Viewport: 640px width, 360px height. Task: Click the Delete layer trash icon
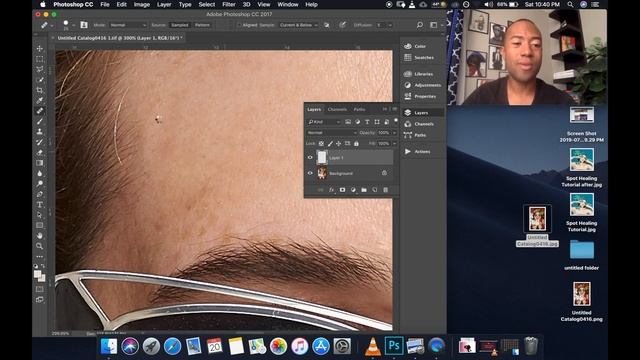385,190
